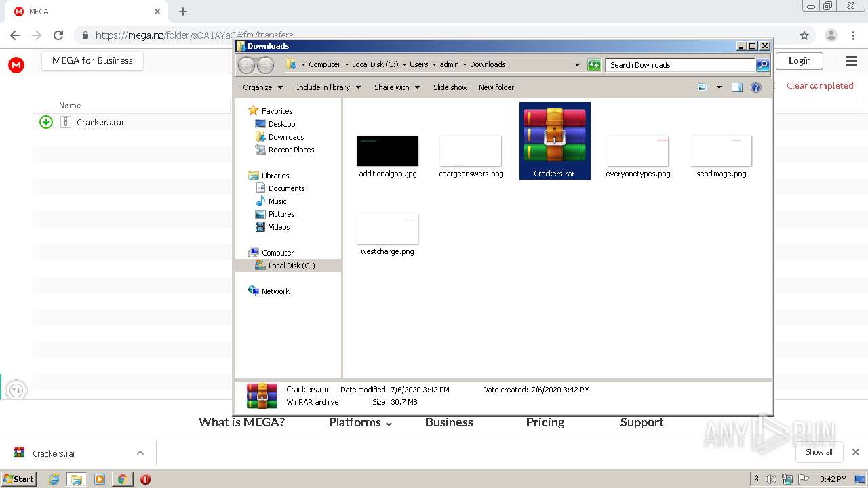Screen dimensions: 868x488
Task: Open MEGA for Business button
Action: [x=92, y=60]
